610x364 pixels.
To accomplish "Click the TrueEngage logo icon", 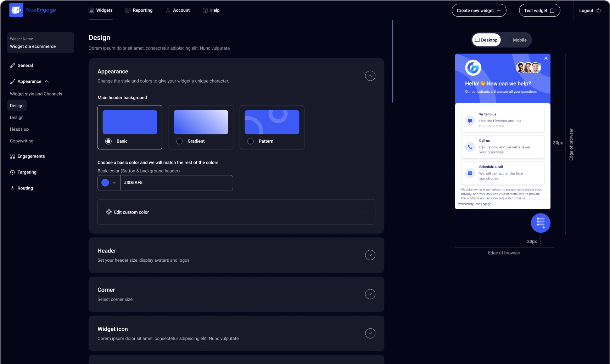I will (16, 10).
